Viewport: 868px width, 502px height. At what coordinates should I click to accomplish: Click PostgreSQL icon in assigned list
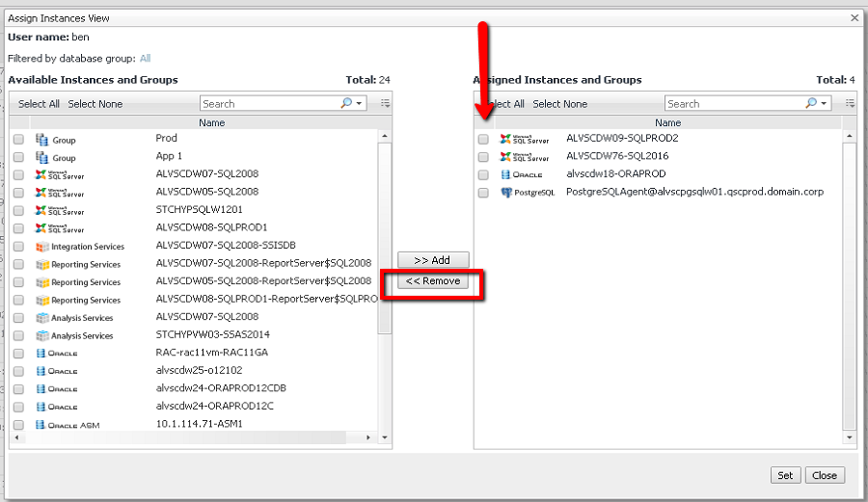coord(507,193)
